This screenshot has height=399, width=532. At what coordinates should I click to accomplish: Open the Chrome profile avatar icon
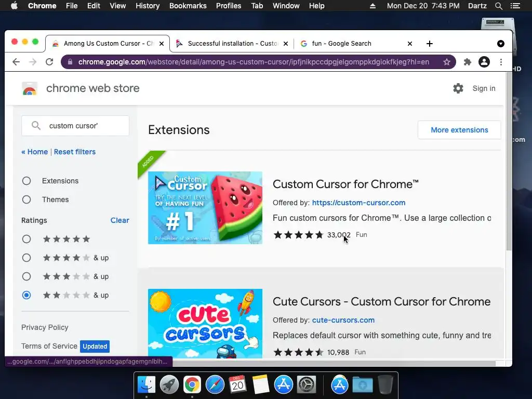tap(484, 62)
